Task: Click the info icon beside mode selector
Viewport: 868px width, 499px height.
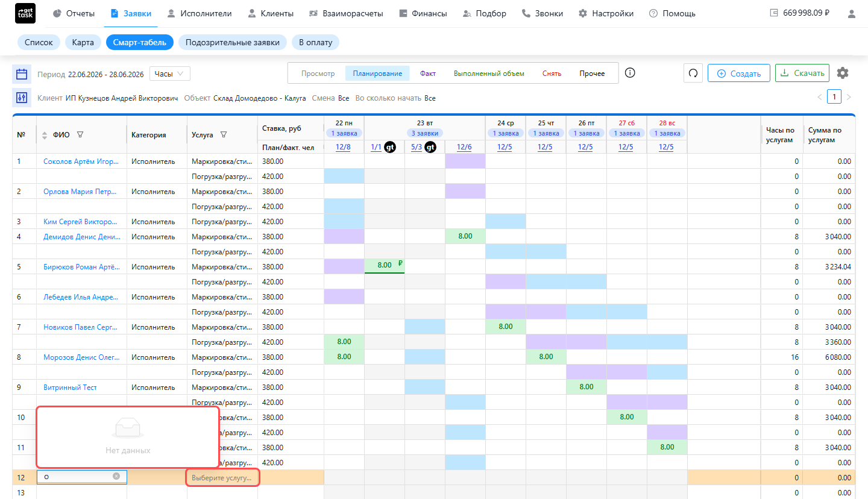Action: 630,73
